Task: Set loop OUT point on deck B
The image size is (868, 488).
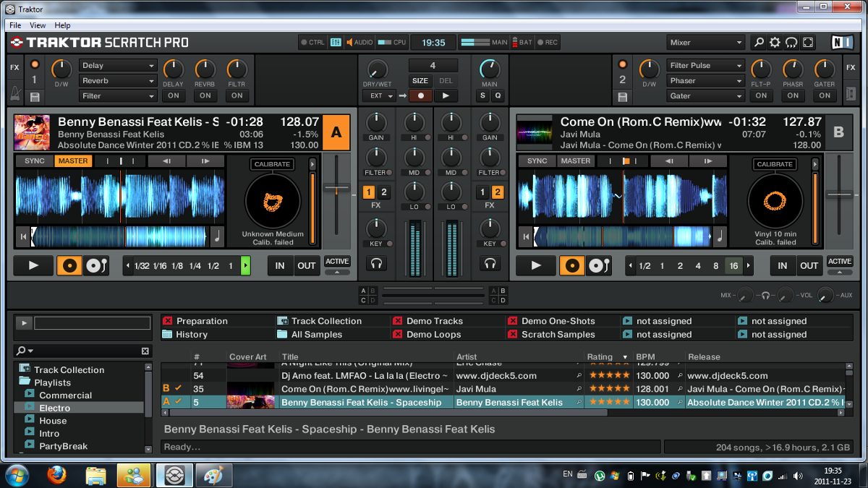Action: click(809, 265)
